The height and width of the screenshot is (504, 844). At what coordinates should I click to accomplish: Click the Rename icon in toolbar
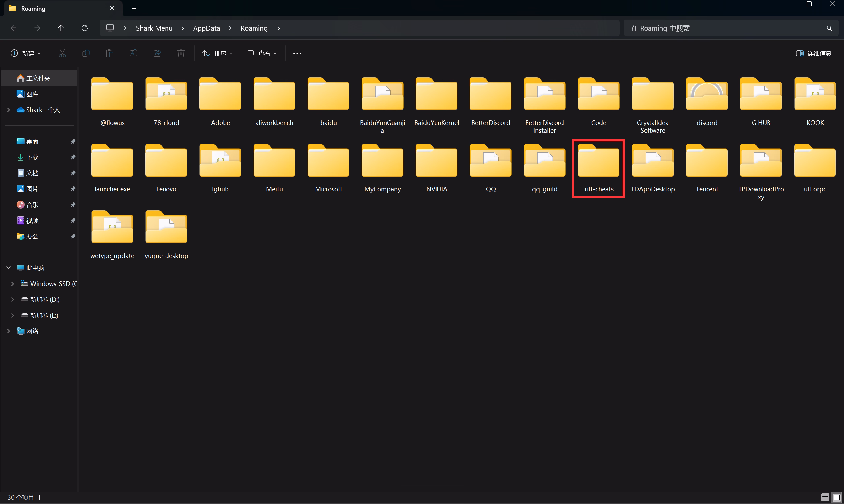pos(133,53)
